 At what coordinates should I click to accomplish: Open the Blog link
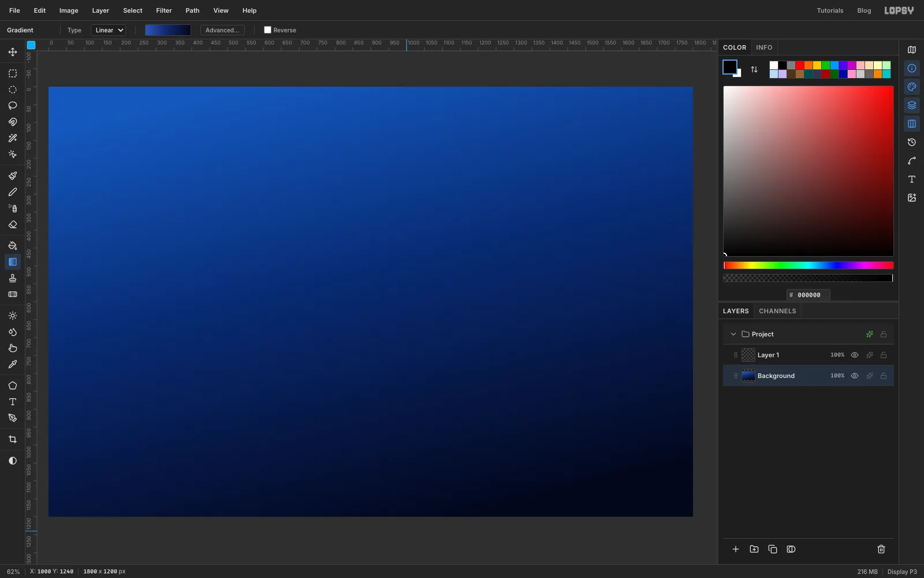pos(864,10)
